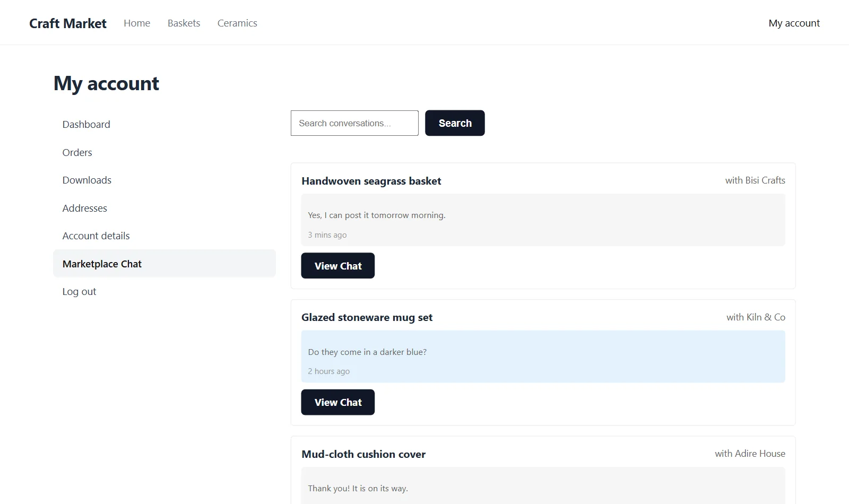
Task: Click the Glazed stoneware mug set title
Action: pyautogui.click(x=367, y=317)
